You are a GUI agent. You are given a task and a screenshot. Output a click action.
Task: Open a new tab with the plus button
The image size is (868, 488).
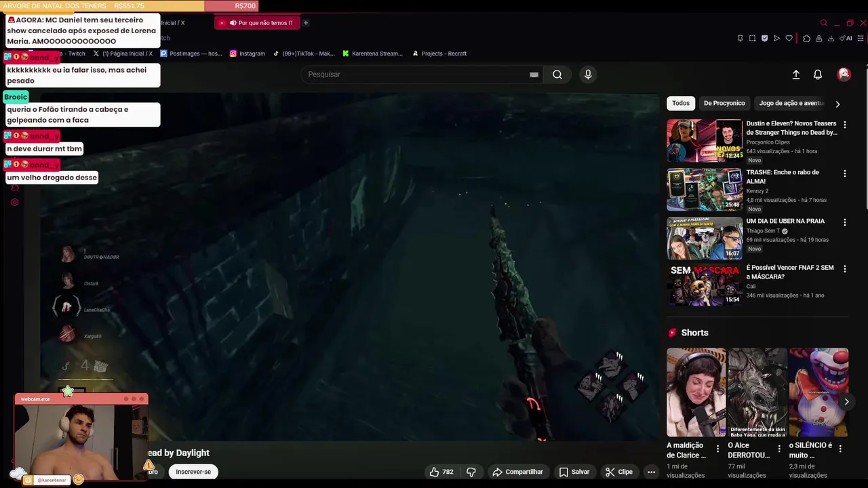pos(305,23)
